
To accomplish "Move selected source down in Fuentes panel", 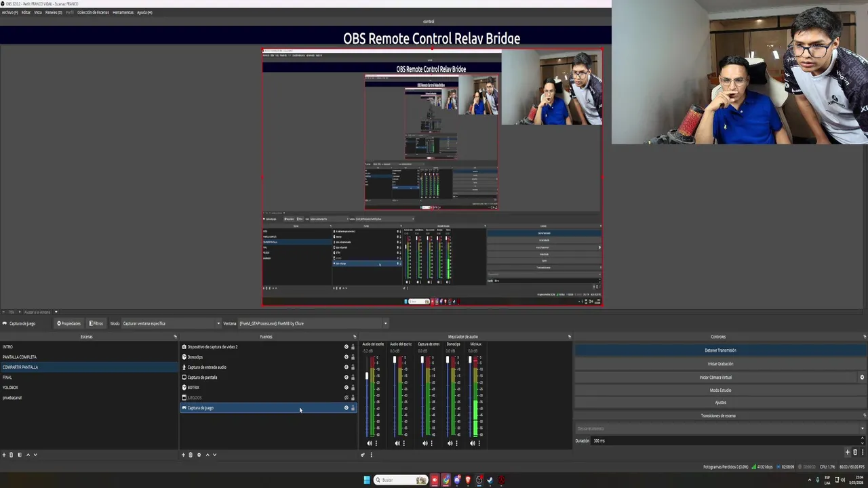I will (214, 455).
